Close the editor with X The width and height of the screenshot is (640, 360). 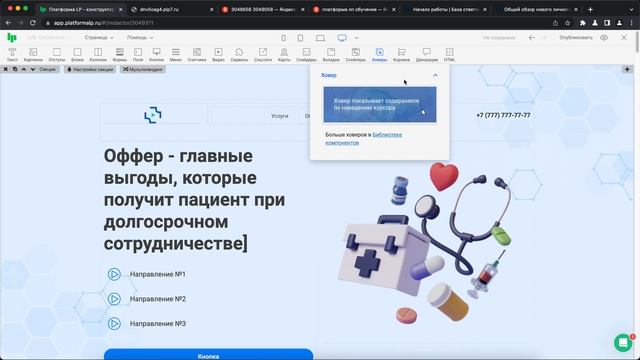(x=624, y=38)
